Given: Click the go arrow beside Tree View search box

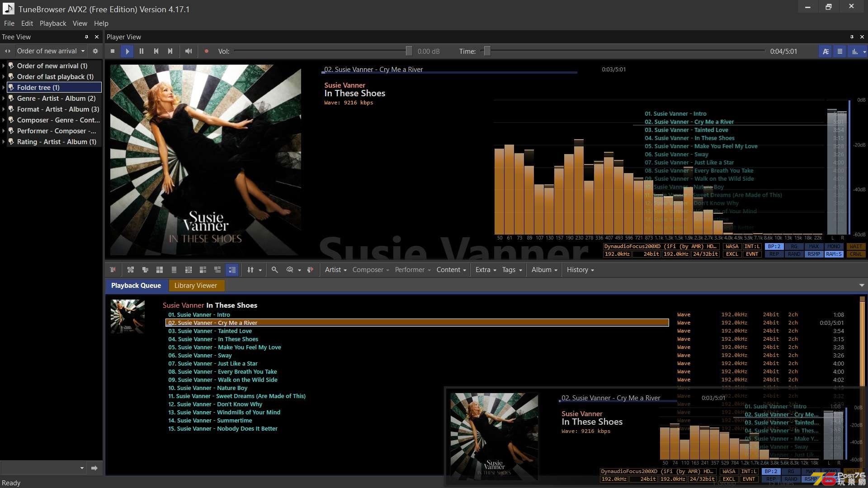Looking at the screenshot, I should tap(94, 468).
